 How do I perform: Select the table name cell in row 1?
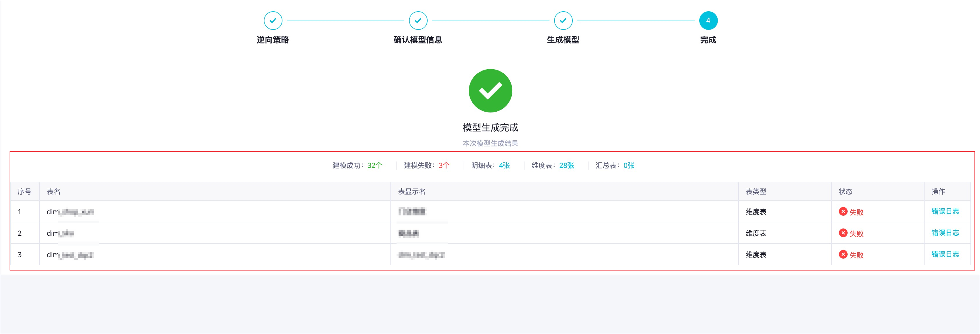point(215,212)
